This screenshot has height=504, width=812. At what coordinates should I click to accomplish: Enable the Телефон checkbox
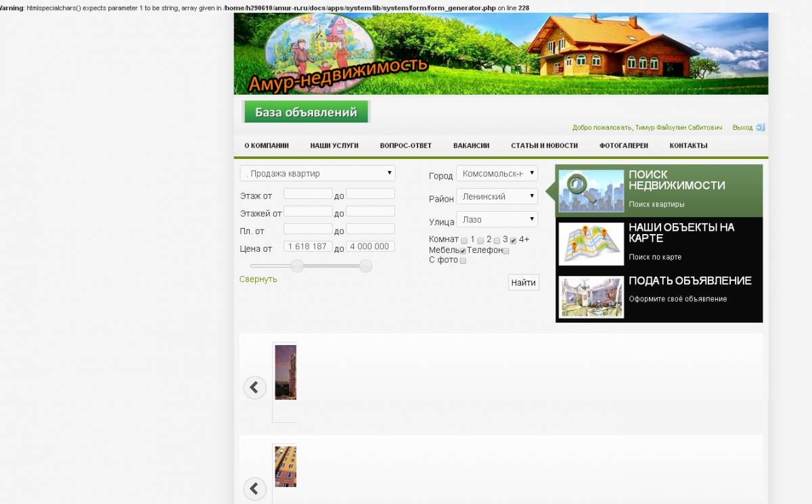tap(505, 251)
